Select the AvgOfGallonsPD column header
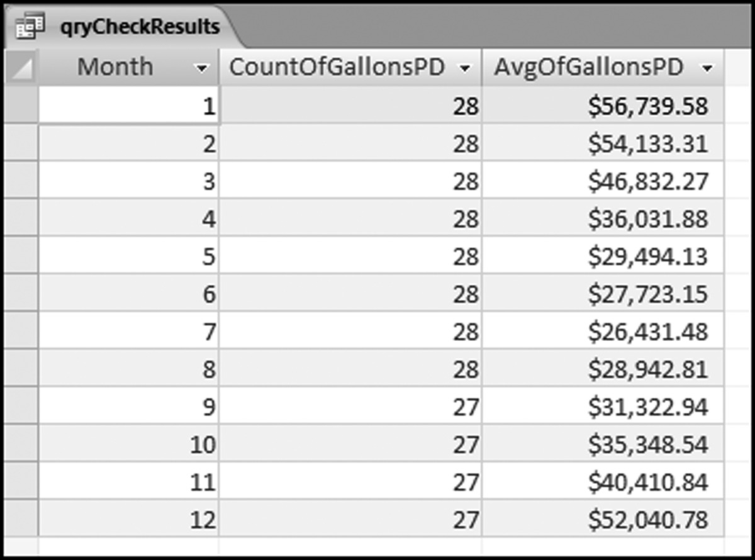 pyautogui.click(x=589, y=67)
